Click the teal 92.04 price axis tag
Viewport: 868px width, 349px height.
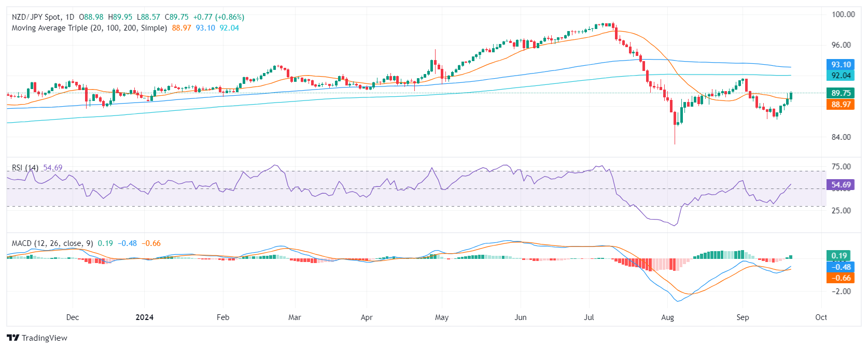[x=840, y=76]
